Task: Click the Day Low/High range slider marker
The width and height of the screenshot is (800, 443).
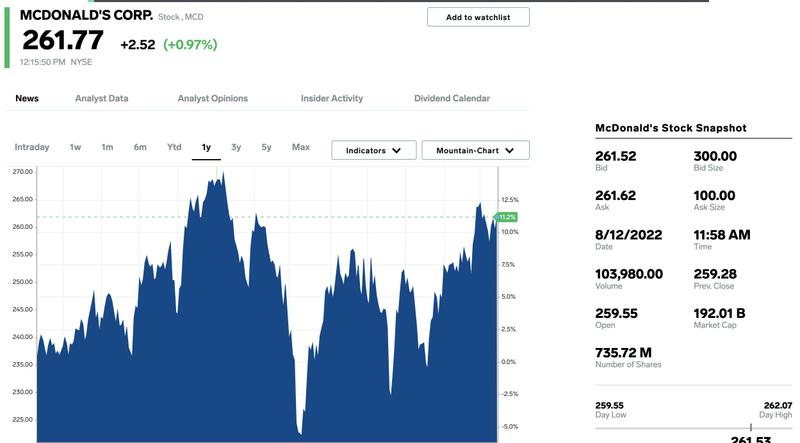Action: (751, 427)
